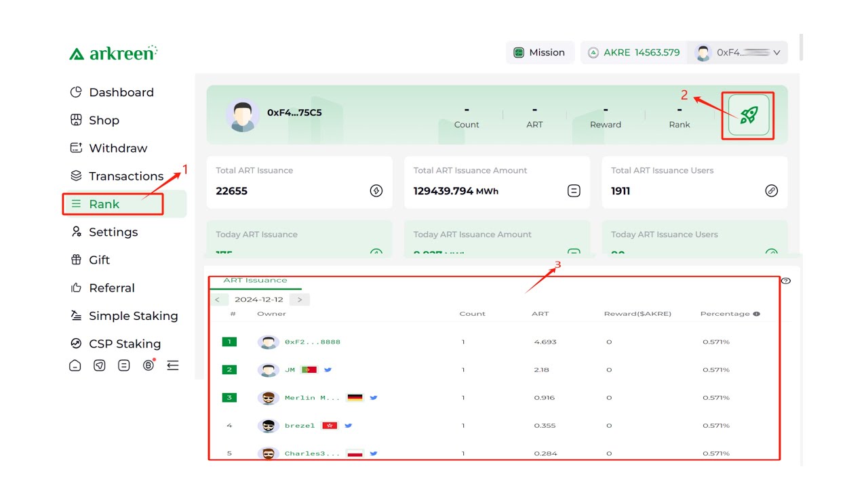Click the 0xF4...75C5 profile avatar
This screenshot has height=488, width=868.
(x=243, y=115)
